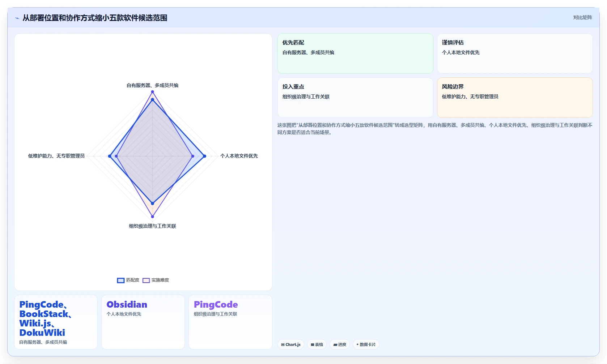
Task: Select the 数据卡片 tag
Action: tap(366, 344)
